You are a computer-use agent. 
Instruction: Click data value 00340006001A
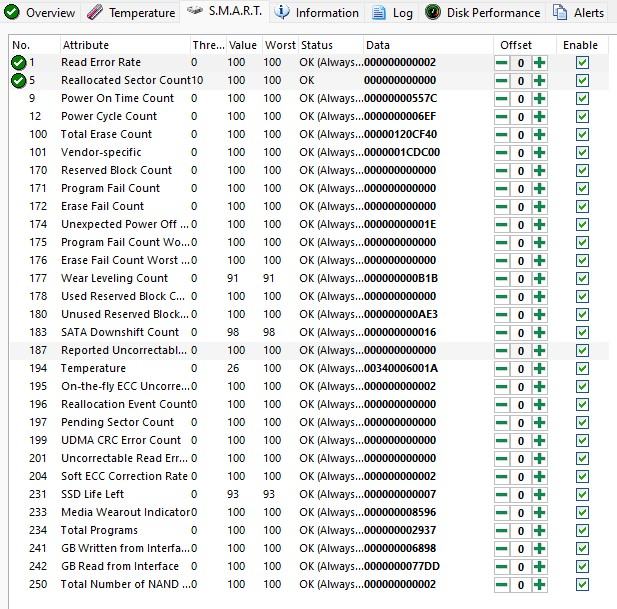pyautogui.click(x=401, y=368)
